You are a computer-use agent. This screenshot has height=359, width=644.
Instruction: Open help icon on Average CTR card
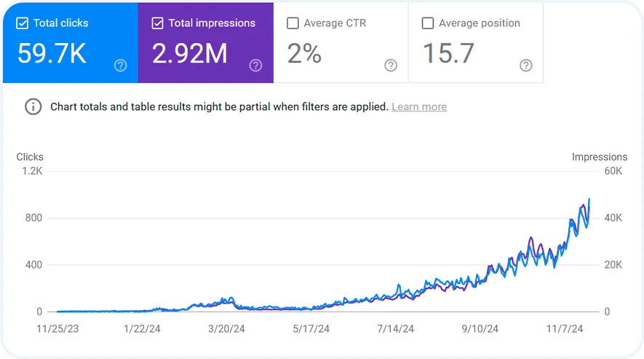(x=391, y=66)
